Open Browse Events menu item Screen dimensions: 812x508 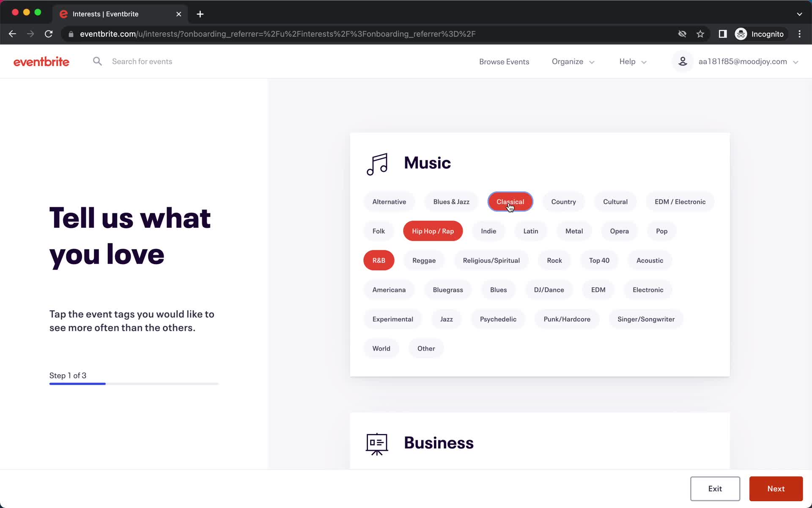(x=504, y=61)
